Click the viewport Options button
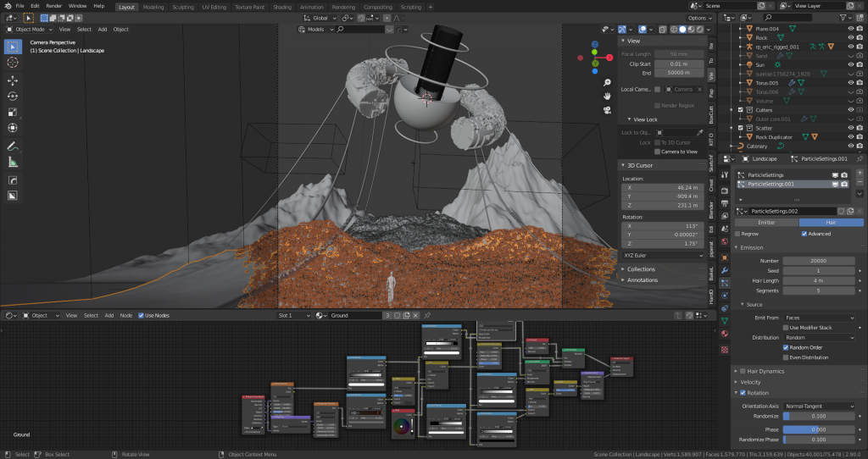This screenshot has height=459, width=868. [x=699, y=18]
